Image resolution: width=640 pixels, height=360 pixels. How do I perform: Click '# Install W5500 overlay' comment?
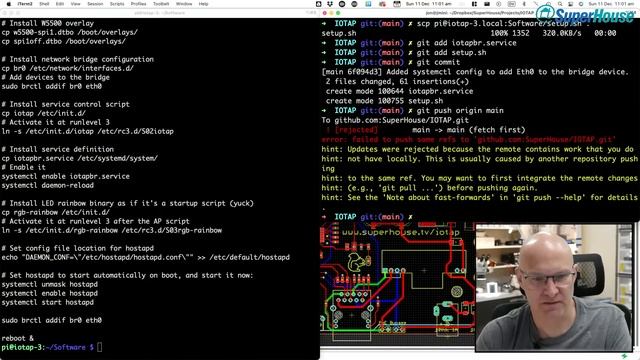tap(47, 23)
